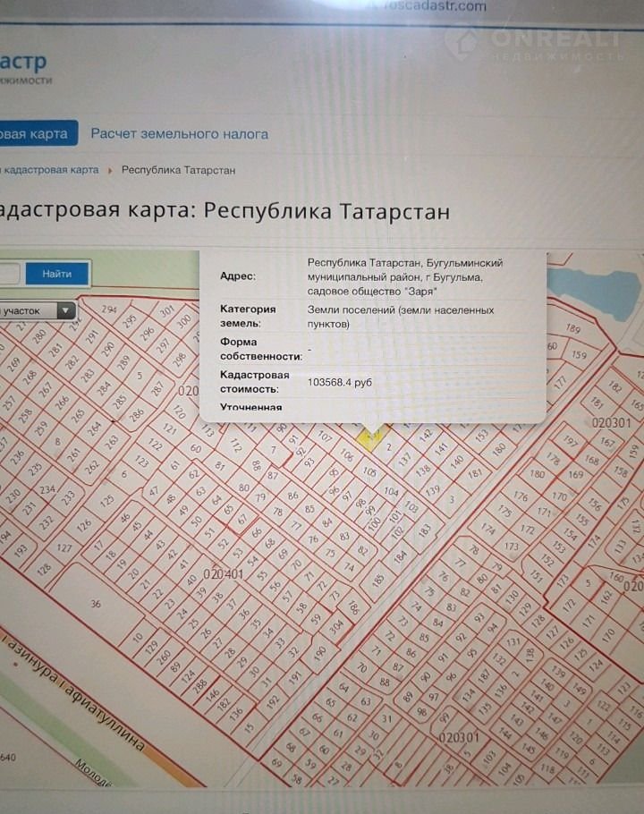Select parcel 190 on the map
This screenshot has height=814, width=644.
tap(319, 653)
